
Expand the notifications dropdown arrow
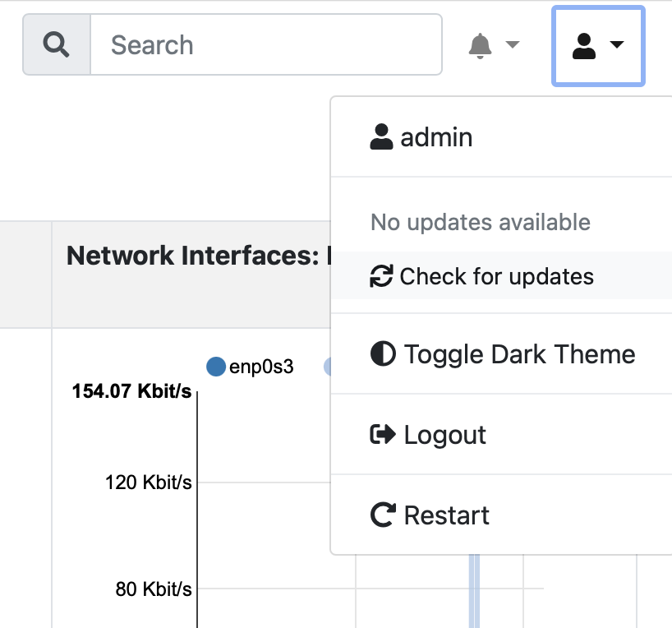click(512, 44)
